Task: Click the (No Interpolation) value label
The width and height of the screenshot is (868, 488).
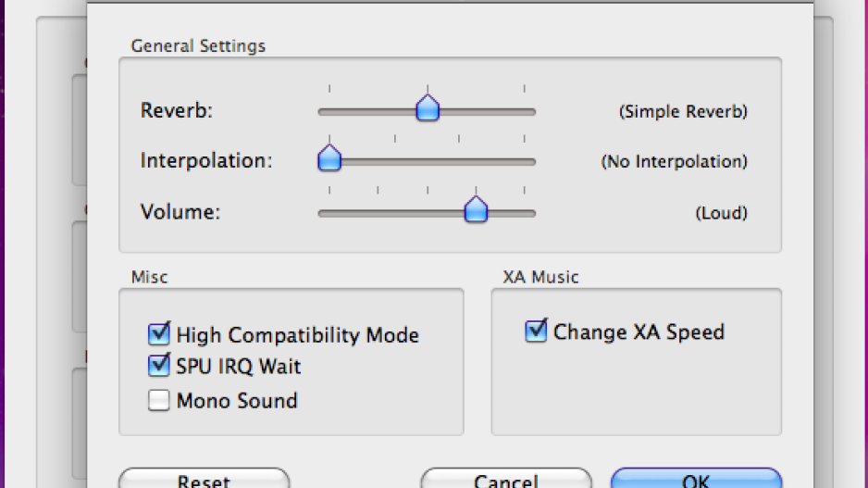Action: click(x=674, y=162)
